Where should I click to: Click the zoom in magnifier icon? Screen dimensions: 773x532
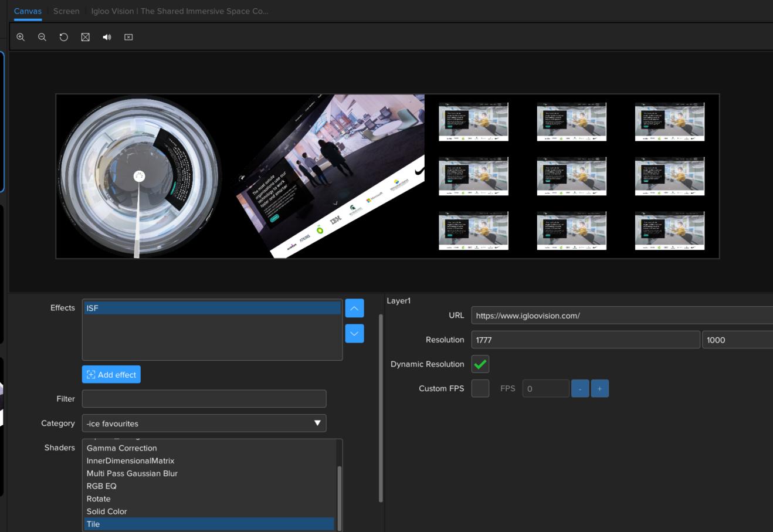[21, 37]
